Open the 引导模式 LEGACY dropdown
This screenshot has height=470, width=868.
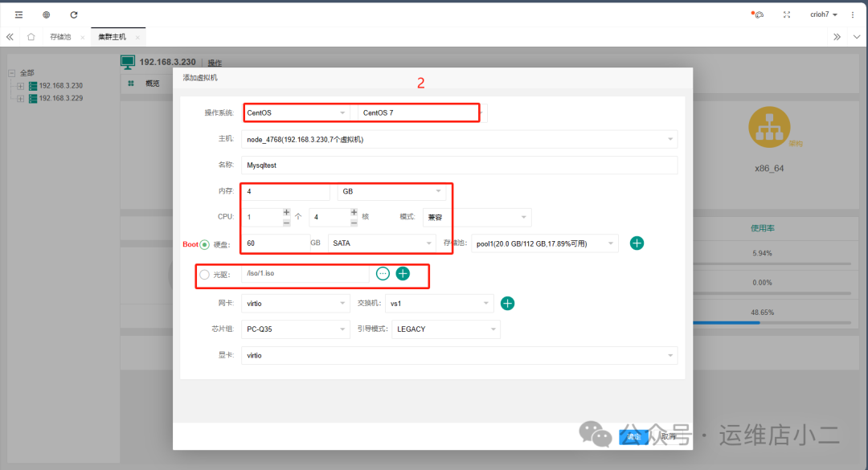(x=445, y=329)
